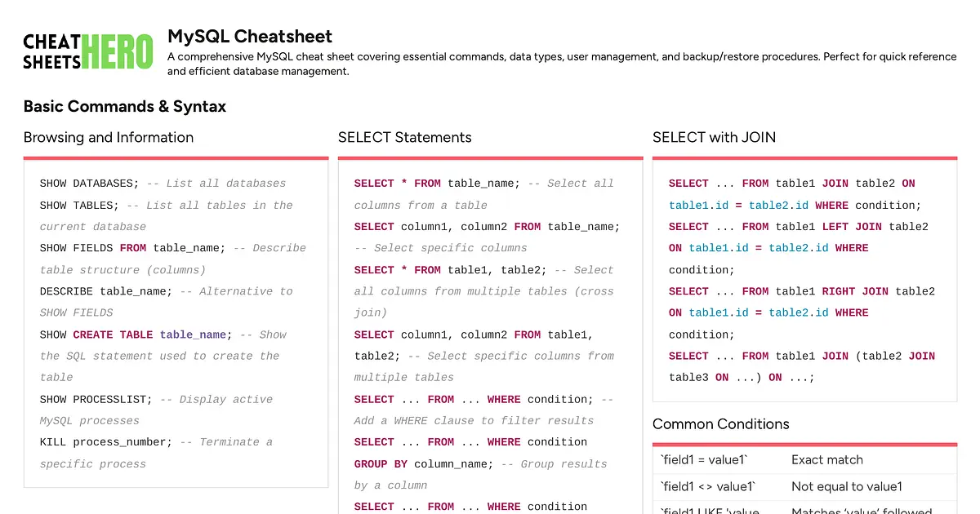This screenshot has width=980, height=514.
Task: Click the SHOW DATABASES command line
Action: pos(90,184)
